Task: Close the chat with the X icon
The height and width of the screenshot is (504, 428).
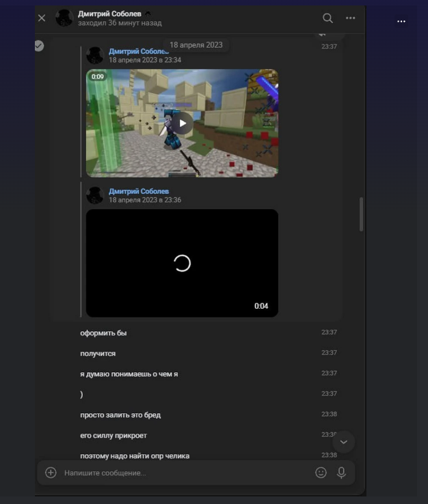Action: tap(42, 18)
